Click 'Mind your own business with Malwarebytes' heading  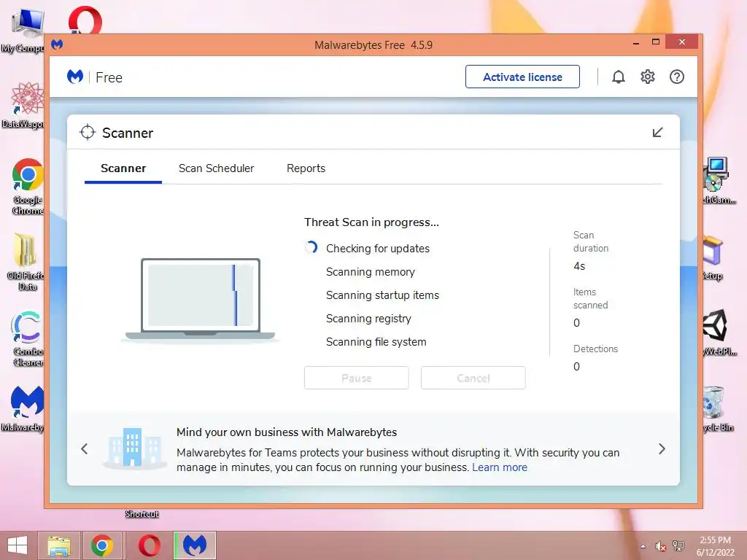287,432
